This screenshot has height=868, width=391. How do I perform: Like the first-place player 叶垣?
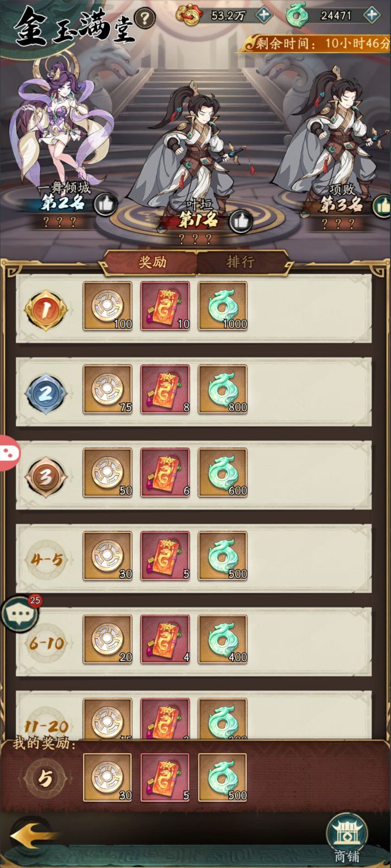click(x=241, y=221)
